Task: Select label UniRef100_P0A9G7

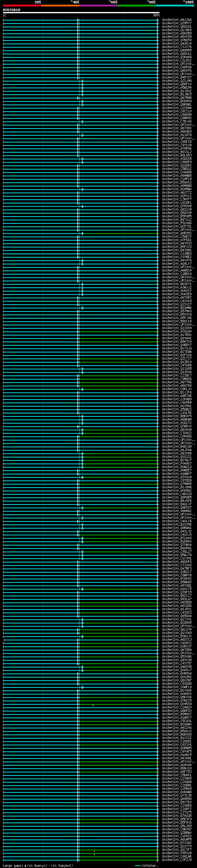Action: coord(177,463)
